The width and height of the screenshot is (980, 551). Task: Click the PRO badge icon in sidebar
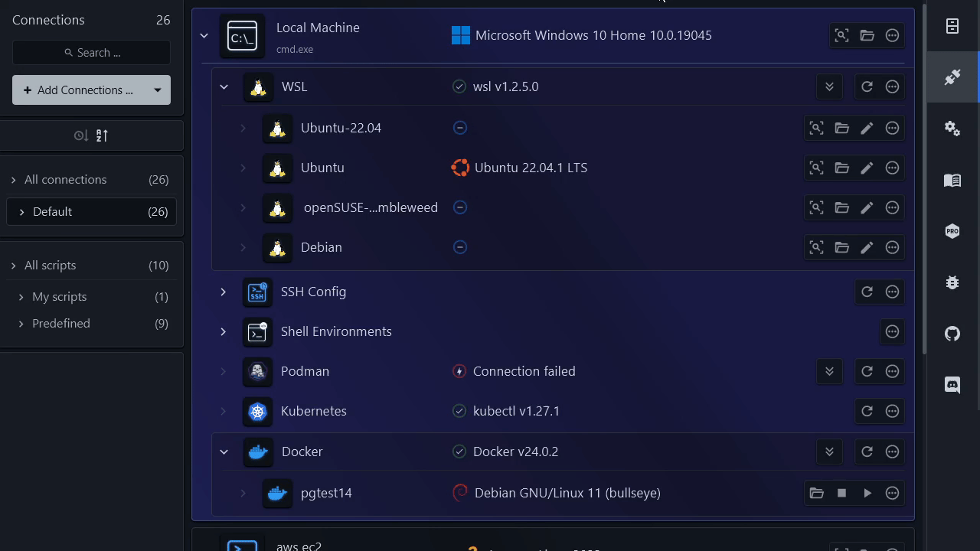[952, 231]
